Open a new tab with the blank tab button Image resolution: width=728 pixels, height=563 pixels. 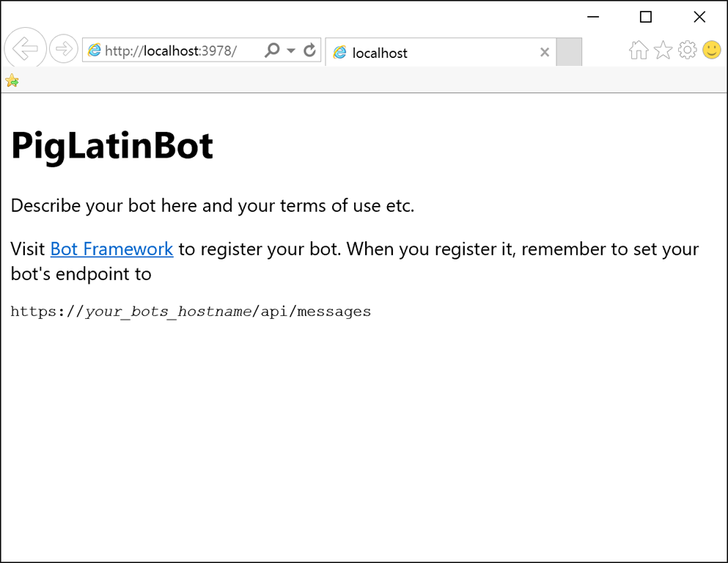click(x=569, y=52)
